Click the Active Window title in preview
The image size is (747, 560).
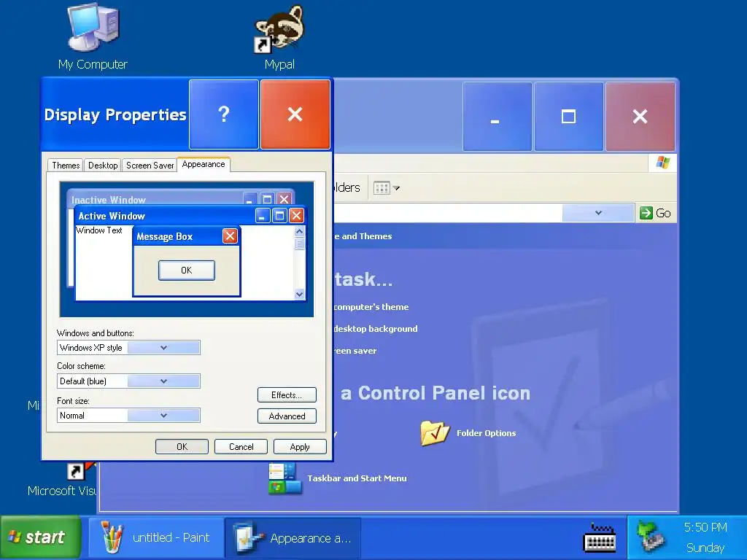(112, 216)
